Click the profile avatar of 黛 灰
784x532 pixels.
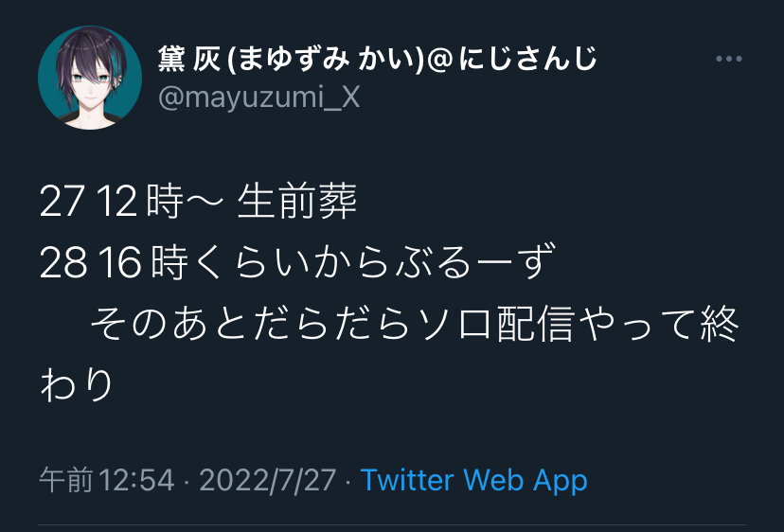pos(90,78)
